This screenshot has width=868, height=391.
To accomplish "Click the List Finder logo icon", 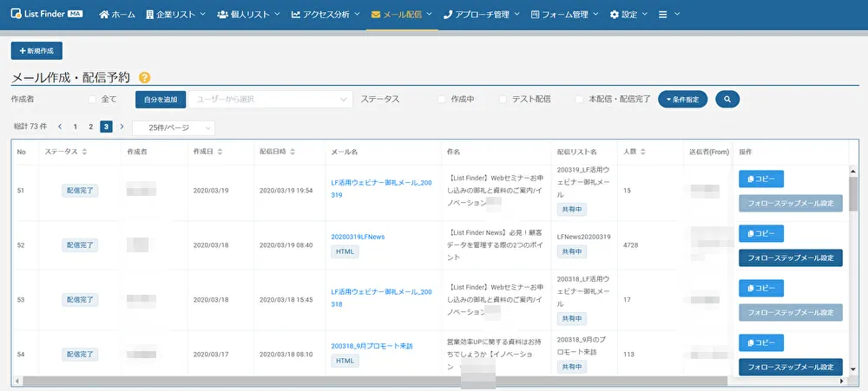I will click(x=16, y=15).
